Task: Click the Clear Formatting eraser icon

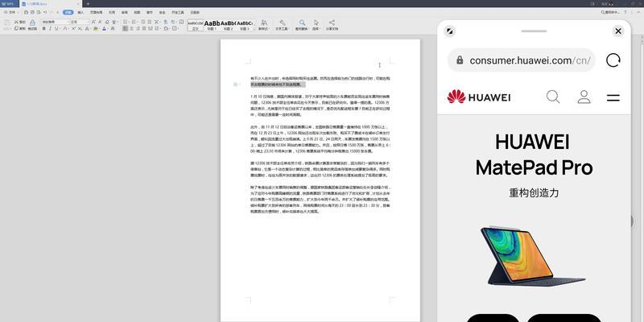Action: [x=107, y=22]
